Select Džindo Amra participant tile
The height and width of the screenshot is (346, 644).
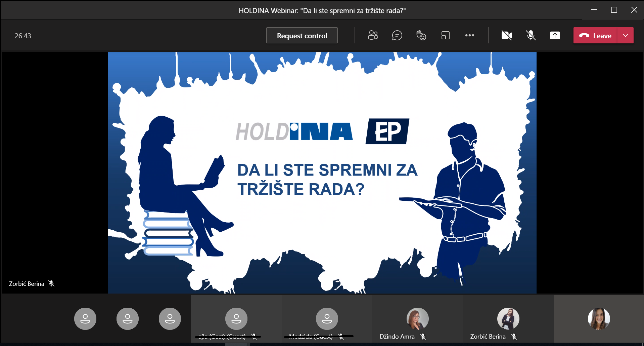[x=417, y=319]
